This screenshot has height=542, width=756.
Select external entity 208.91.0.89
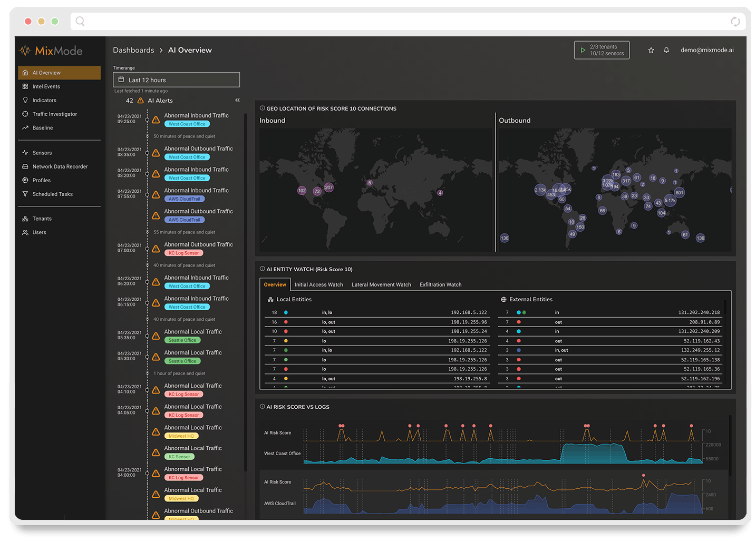(610, 322)
